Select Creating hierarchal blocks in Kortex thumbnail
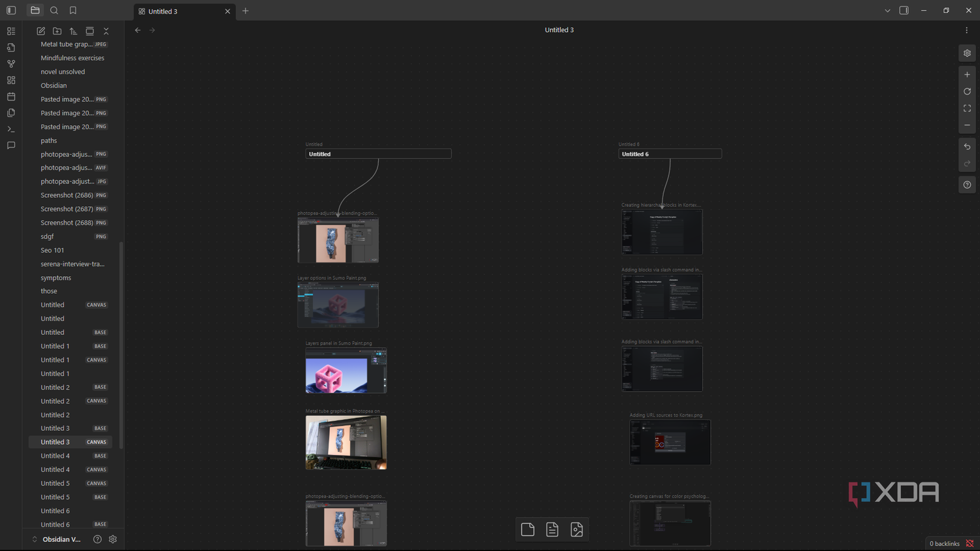This screenshot has width=980, height=551. pos(662,232)
